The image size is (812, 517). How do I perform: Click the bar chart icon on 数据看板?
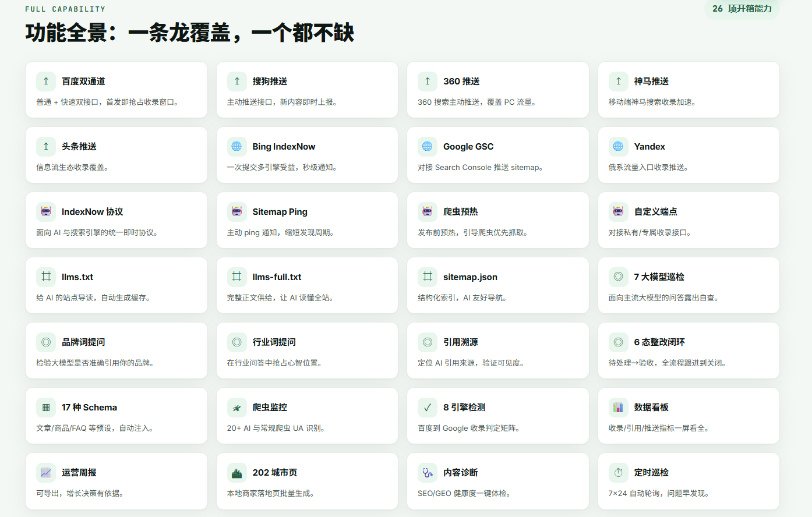[618, 408]
